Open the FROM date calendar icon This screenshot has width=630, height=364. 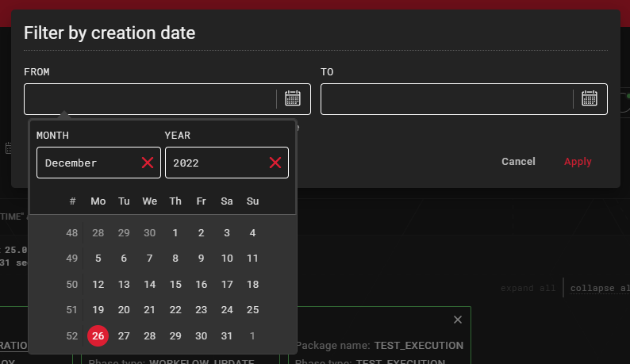click(x=293, y=98)
